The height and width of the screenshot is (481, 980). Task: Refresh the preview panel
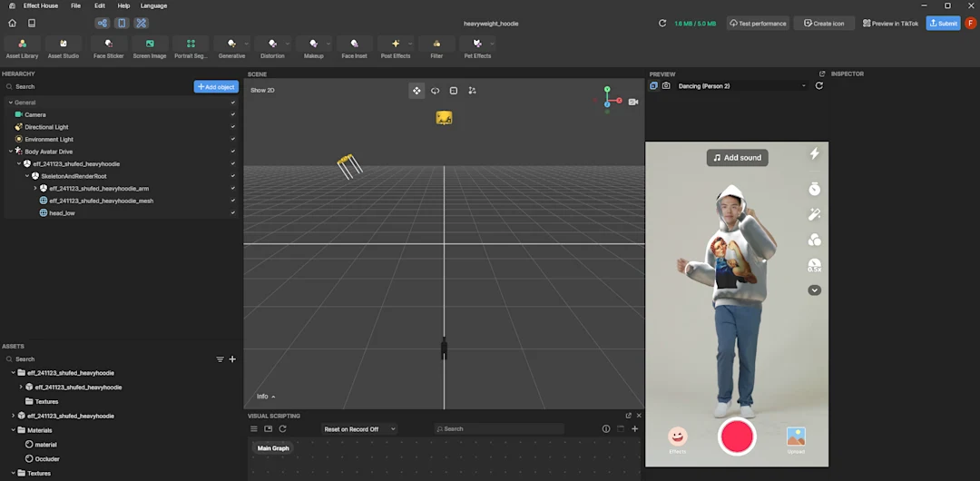pos(818,85)
